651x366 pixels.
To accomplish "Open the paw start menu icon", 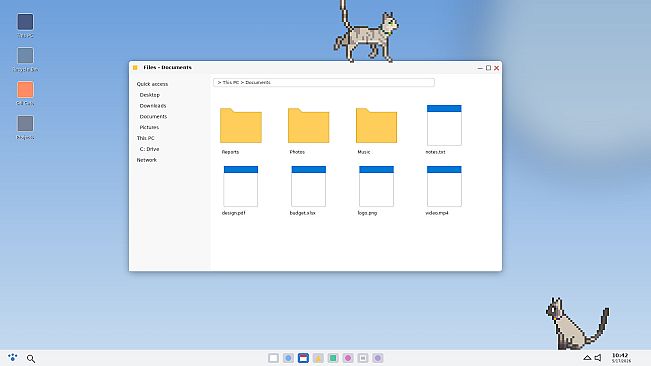I will (x=12, y=357).
